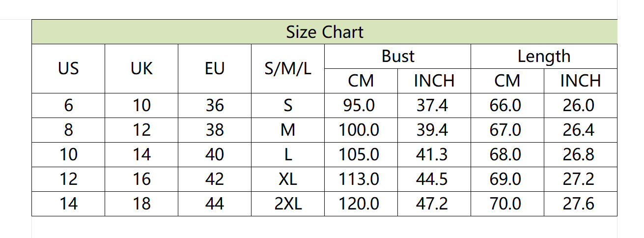This screenshot has width=644, height=238.
Task: Click the UK size 18 cell
Action: click(x=141, y=204)
